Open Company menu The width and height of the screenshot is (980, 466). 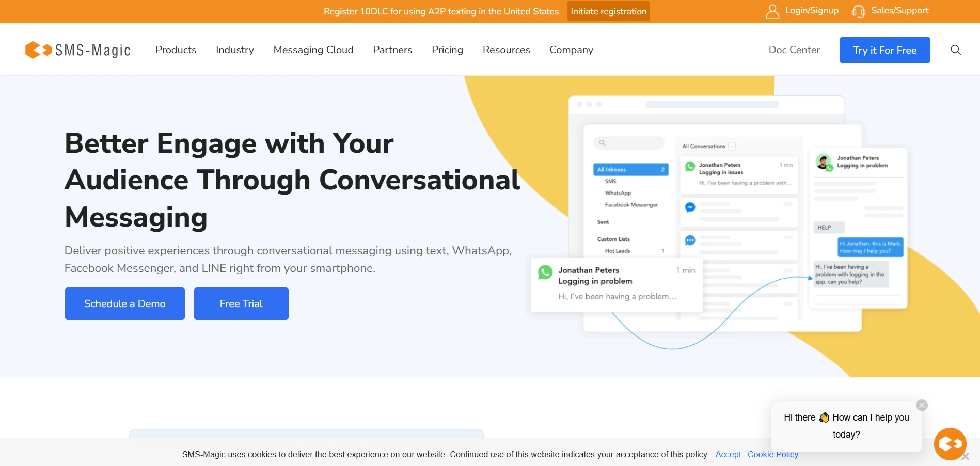(x=571, y=50)
